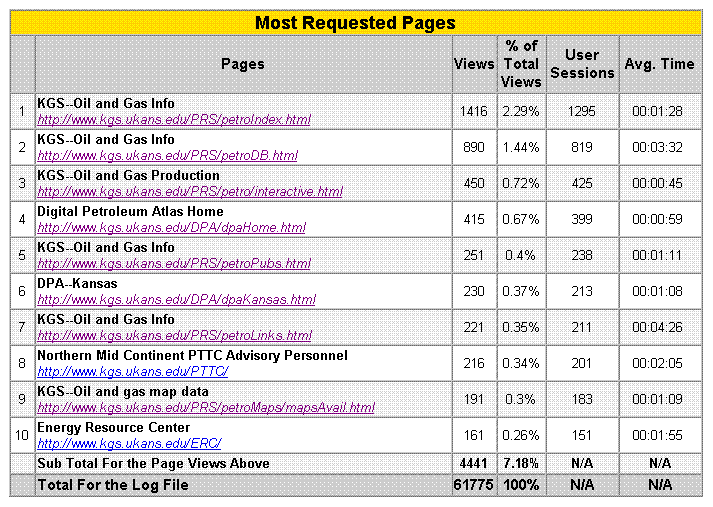
Task: Click 'KGS--Oil and Gas Production' title
Action: [128, 175]
